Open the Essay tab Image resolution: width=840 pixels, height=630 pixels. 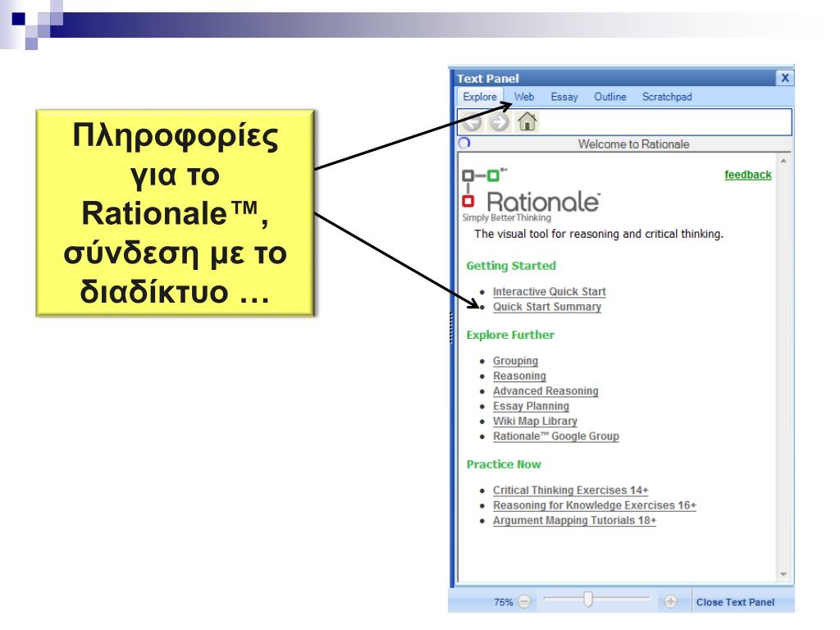click(x=564, y=97)
